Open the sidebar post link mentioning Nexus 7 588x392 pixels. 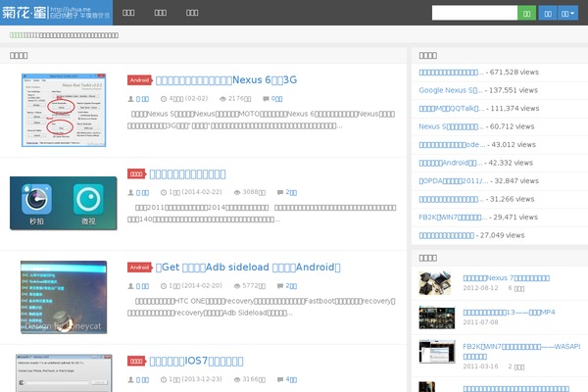click(507, 278)
